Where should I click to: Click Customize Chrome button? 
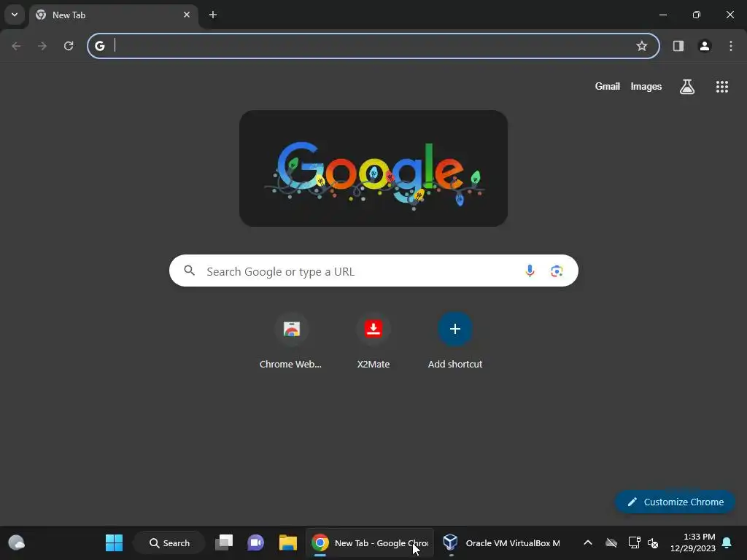(675, 502)
